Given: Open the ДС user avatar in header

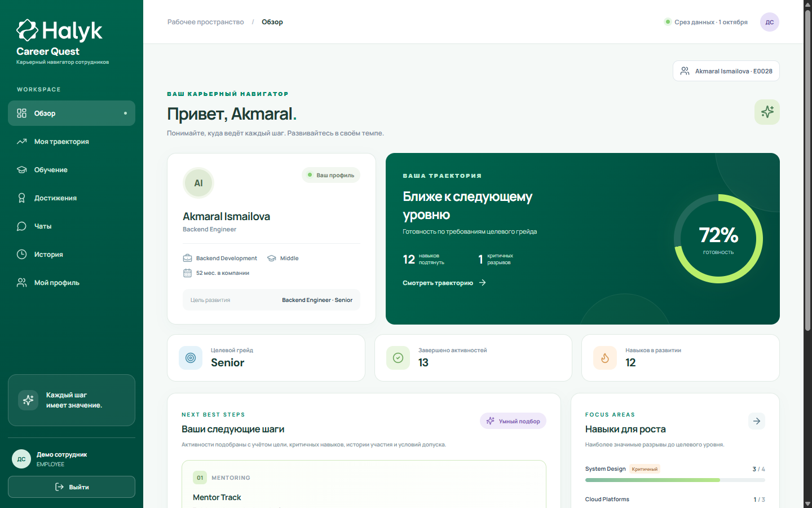Looking at the screenshot, I should point(770,22).
